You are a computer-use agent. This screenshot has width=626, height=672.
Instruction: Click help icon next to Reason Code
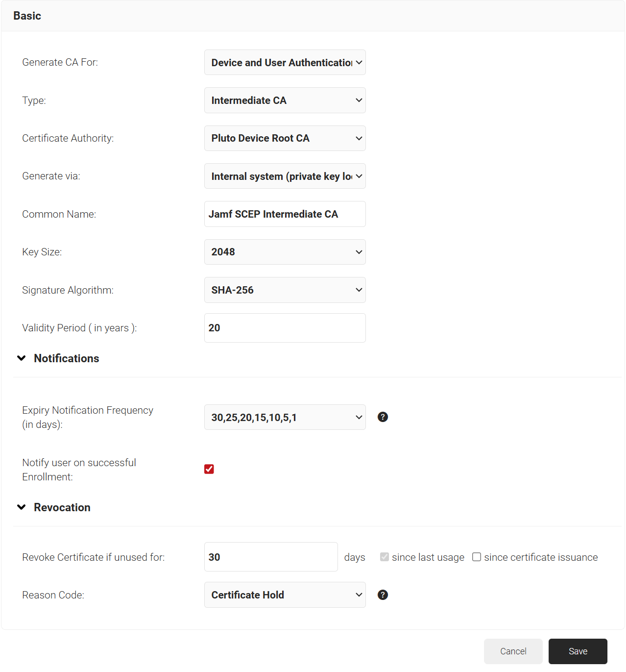pos(383,595)
